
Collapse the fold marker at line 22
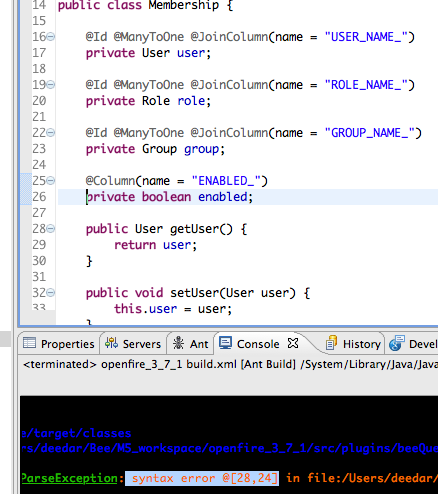[x=51, y=133]
